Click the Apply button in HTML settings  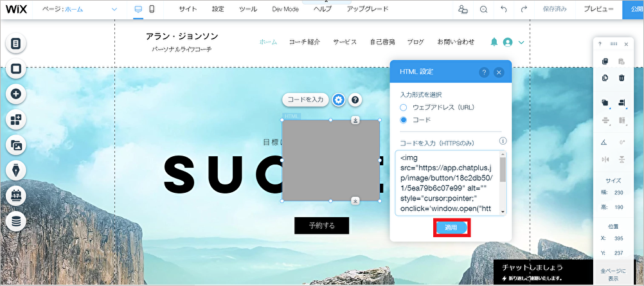[x=451, y=228]
